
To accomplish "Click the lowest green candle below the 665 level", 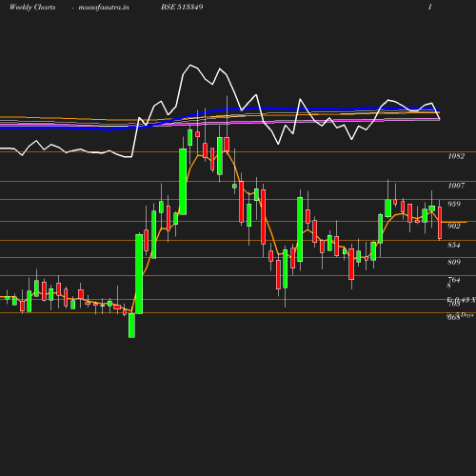I will point(131,326).
